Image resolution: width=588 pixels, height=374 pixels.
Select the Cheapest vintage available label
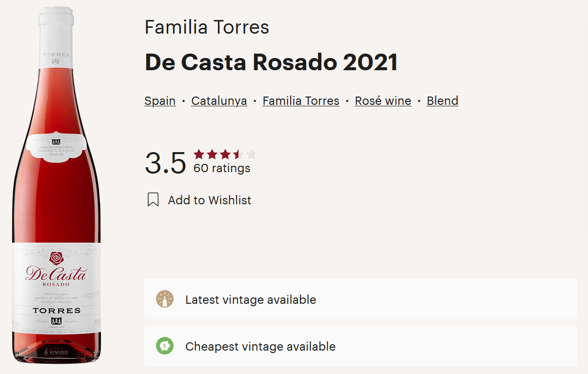(x=260, y=347)
